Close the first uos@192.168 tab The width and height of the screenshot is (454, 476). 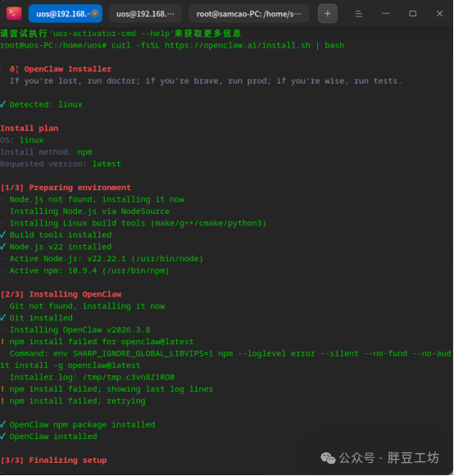95,13
